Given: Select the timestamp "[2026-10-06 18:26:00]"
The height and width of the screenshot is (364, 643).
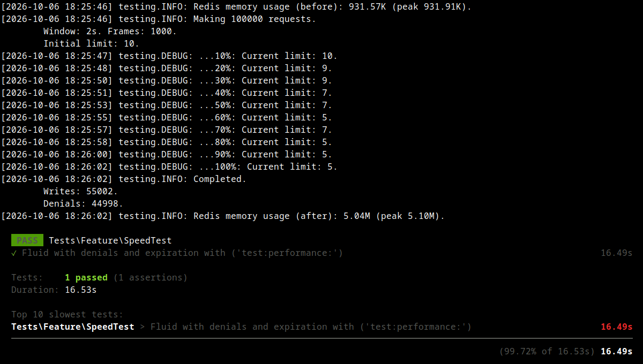Looking at the screenshot, I should tap(57, 155).
